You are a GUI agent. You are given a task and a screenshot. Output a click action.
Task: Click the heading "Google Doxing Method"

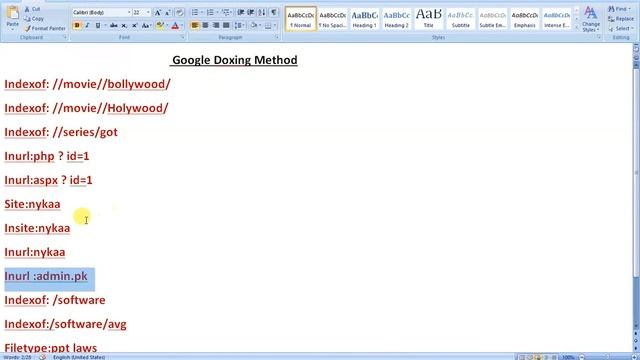[x=235, y=60]
